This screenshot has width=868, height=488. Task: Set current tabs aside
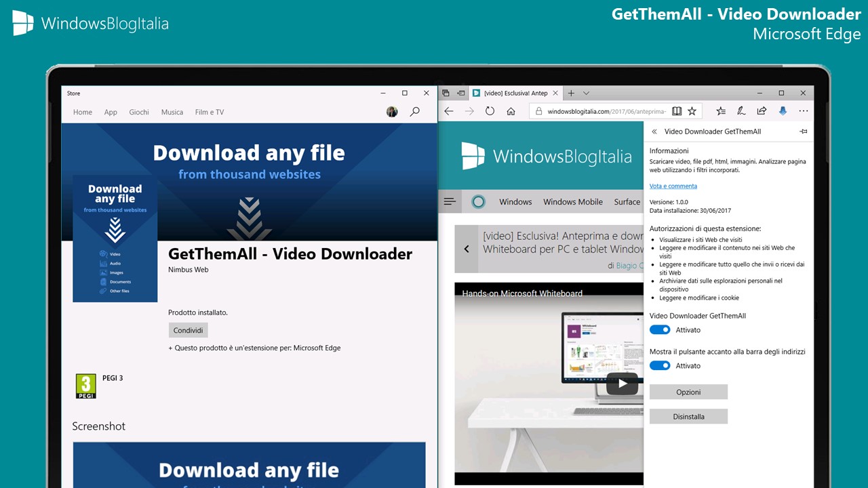click(461, 93)
